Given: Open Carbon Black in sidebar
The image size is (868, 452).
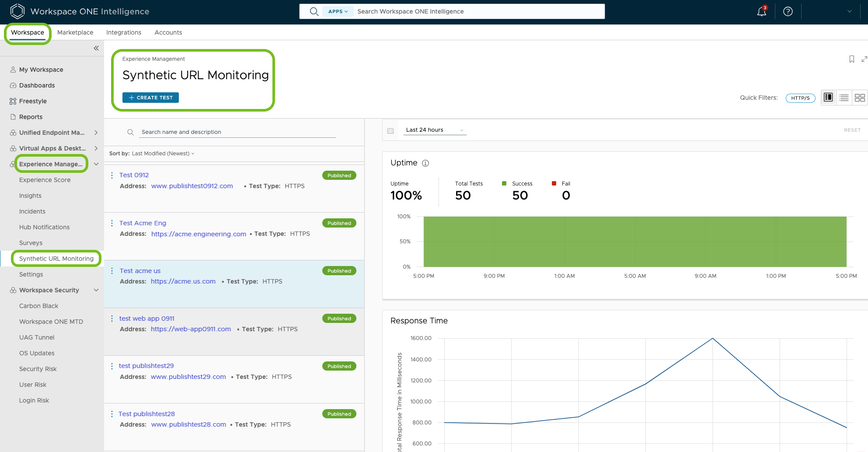Looking at the screenshot, I should coord(38,306).
